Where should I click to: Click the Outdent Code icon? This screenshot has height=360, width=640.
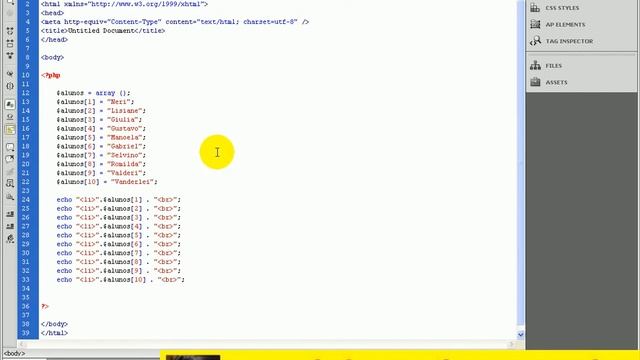pyautogui.click(x=10, y=226)
